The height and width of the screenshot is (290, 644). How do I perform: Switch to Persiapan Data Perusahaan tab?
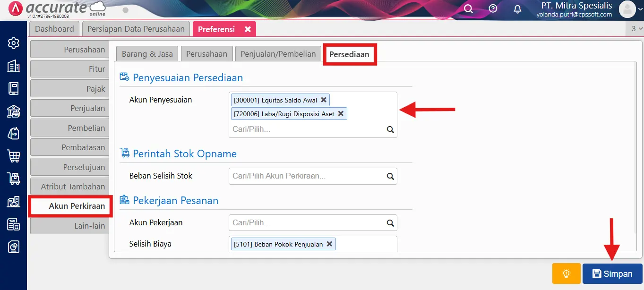point(136,29)
